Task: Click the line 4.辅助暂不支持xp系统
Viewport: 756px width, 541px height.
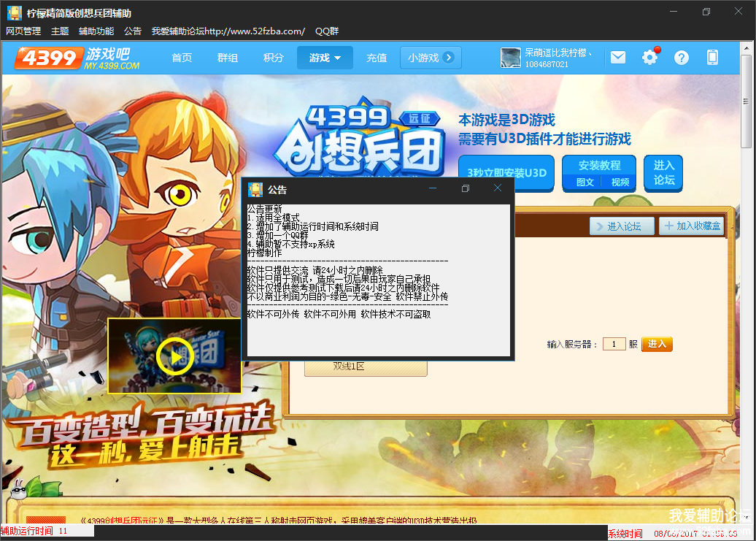Action: point(290,244)
